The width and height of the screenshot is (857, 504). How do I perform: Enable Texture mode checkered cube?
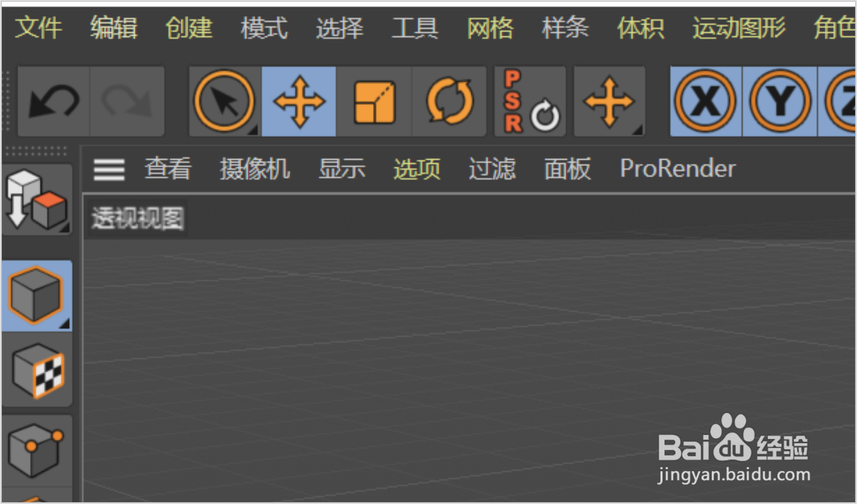click(38, 371)
